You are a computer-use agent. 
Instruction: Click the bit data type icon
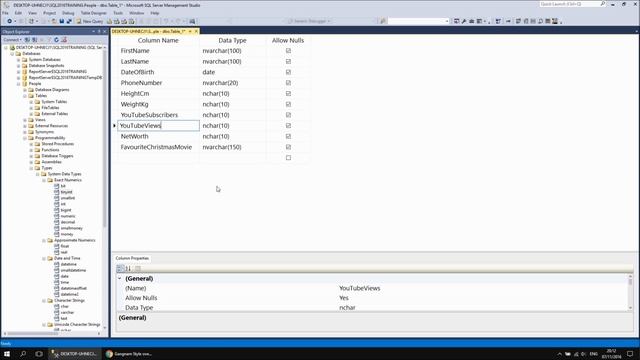coord(57,186)
